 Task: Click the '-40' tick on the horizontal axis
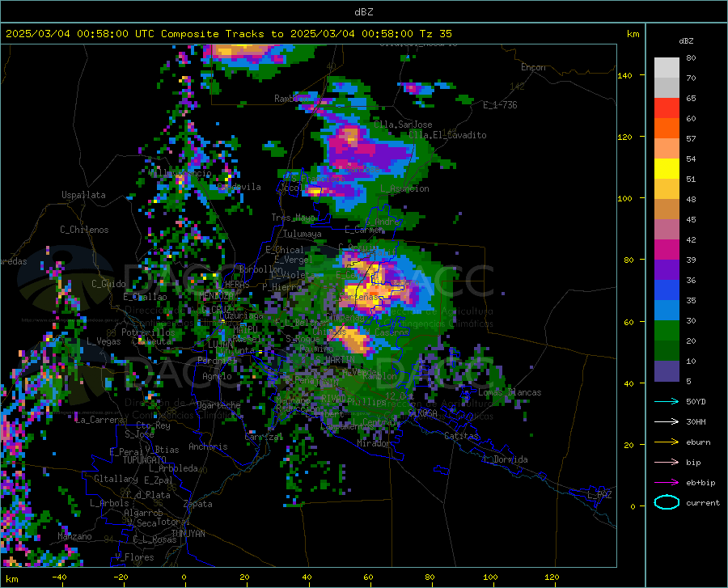tap(59, 577)
